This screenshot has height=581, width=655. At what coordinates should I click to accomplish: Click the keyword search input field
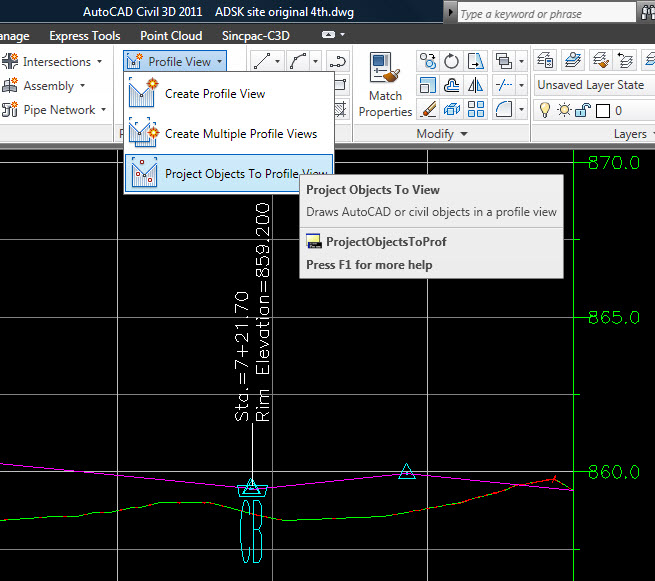pyautogui.click(x=546, y=13)
